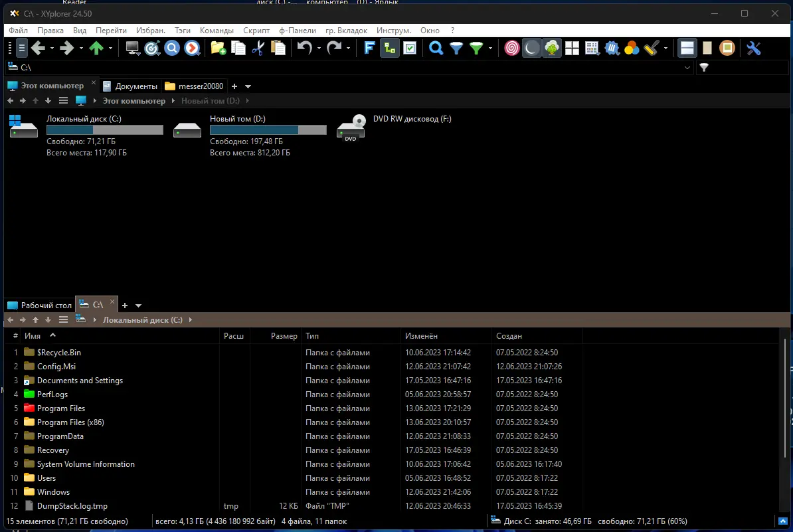This screenshot has height=532, width=793.
Task: Open the Правка menu
Action: coord(50,31)
